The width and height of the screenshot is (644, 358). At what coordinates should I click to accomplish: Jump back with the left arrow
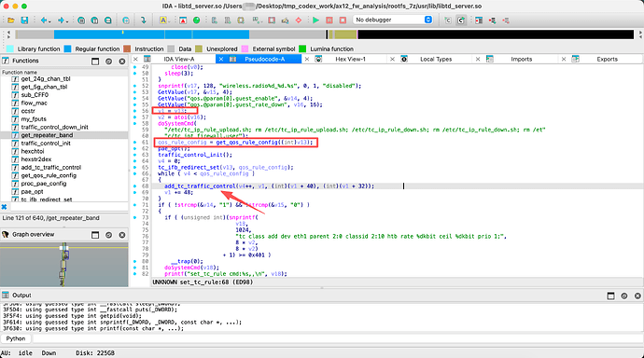pyautogui.click(x=43, y=21)
